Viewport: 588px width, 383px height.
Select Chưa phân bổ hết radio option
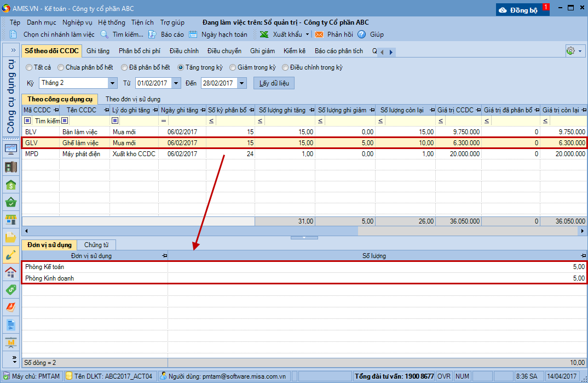tap(61, 67)
